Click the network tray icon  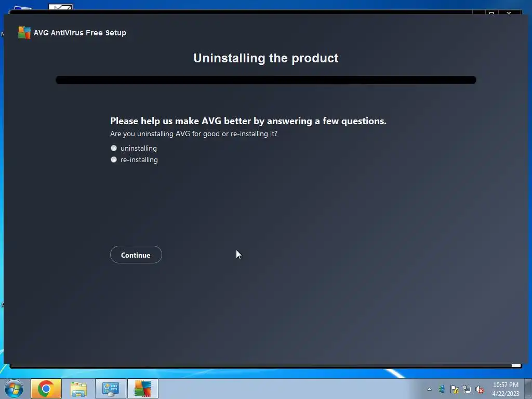coord(467,389)
